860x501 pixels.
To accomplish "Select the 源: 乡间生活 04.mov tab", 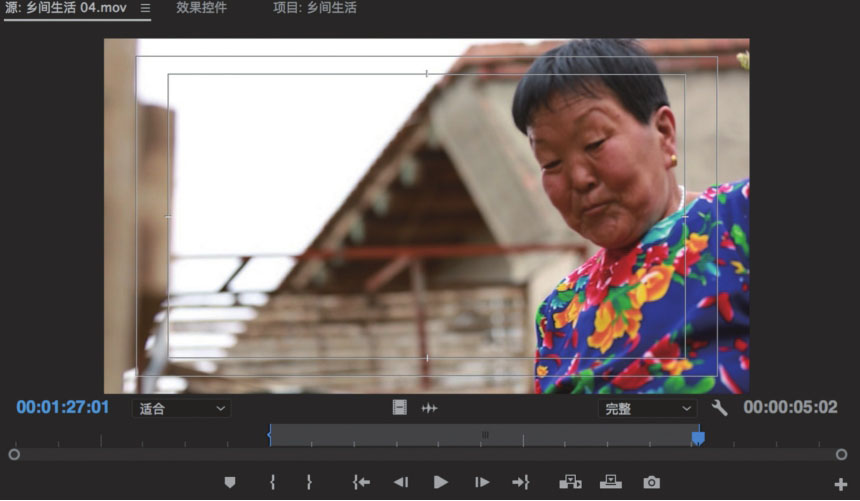I will (x=66, y=8).
